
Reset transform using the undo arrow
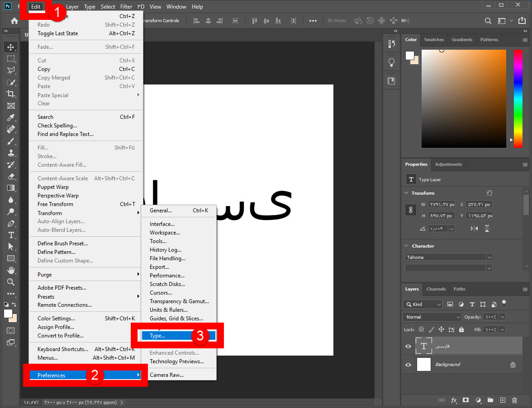(x=489, y=193)
